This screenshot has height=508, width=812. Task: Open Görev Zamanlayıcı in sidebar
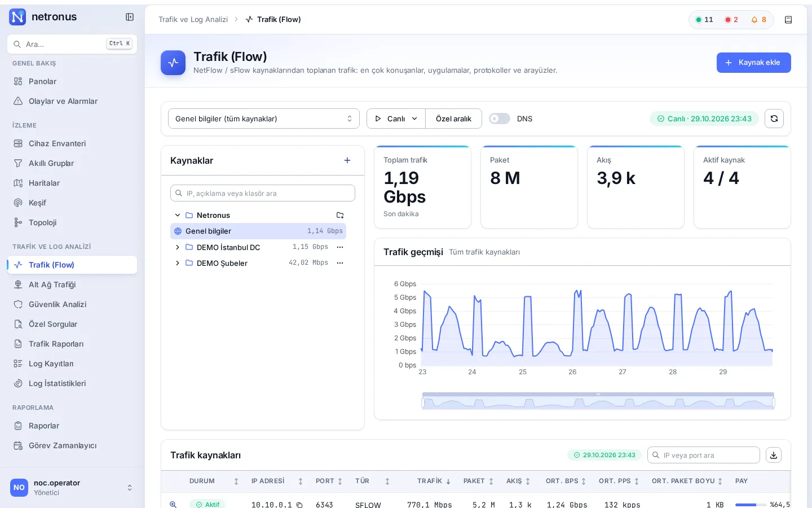(72, 445)
